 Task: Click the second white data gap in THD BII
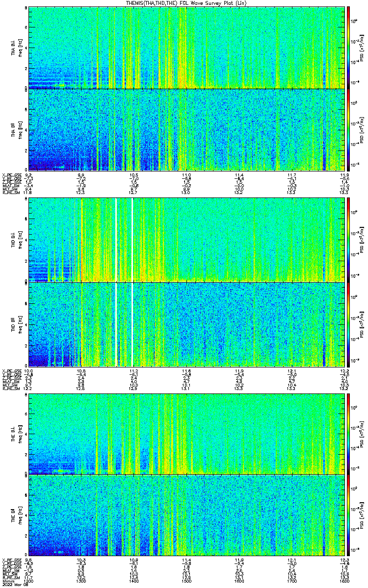(132, 324)
